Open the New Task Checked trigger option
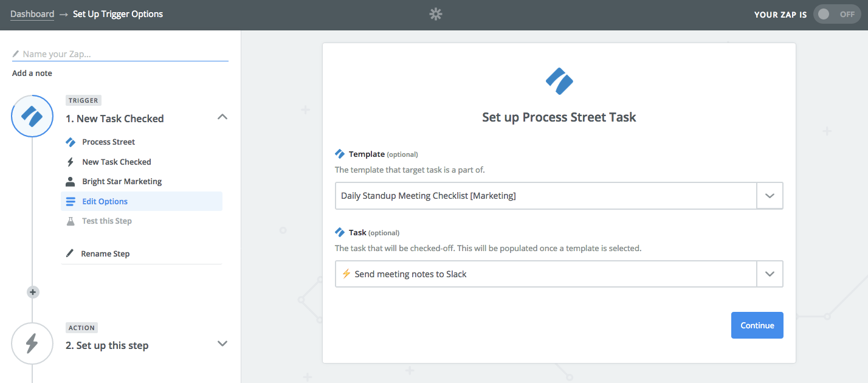The height and width of the screenshot is (383, 868). tap(117, 162)
